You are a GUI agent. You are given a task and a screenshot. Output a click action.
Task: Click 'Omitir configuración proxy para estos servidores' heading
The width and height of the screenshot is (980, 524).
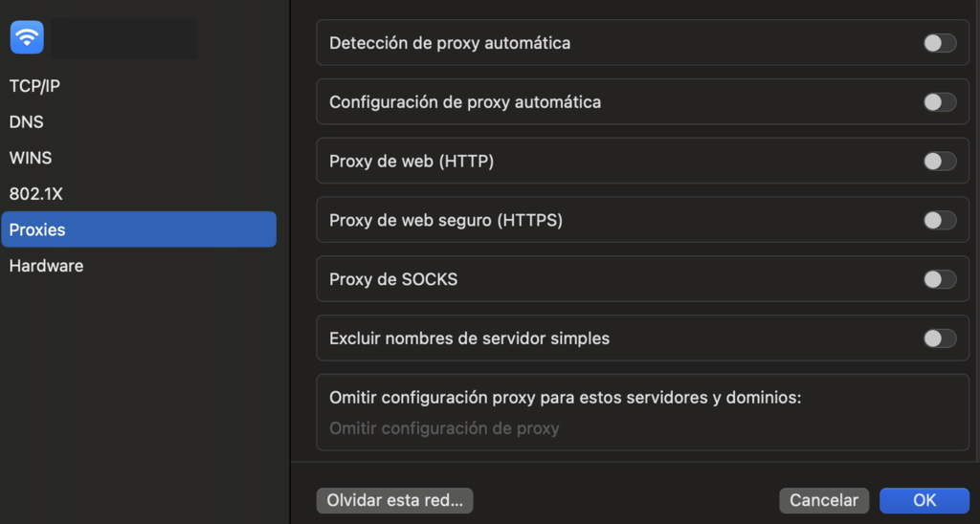(x=565, y=398)
